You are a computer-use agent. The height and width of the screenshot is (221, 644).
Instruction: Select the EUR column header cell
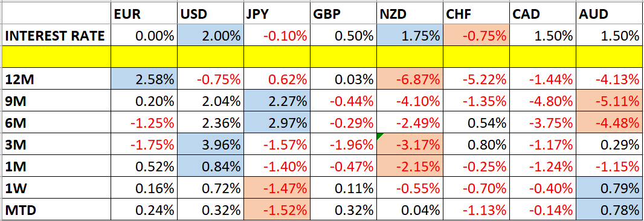143,14
